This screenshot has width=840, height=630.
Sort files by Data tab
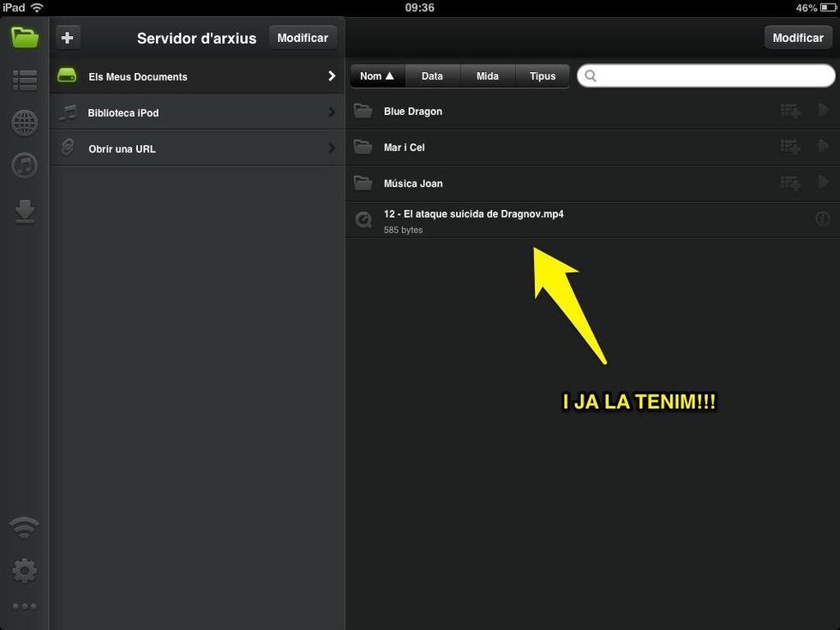(432, 76)
